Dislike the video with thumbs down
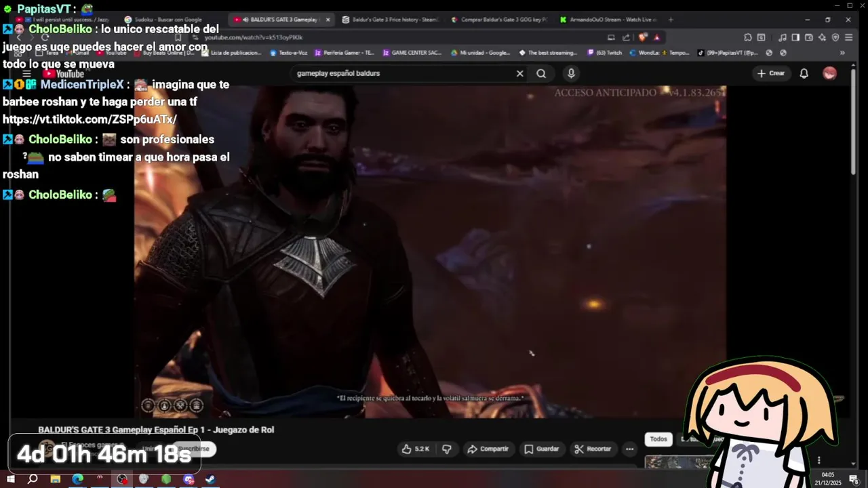This screenshot has width=868, height=488. tap(447, 449)
